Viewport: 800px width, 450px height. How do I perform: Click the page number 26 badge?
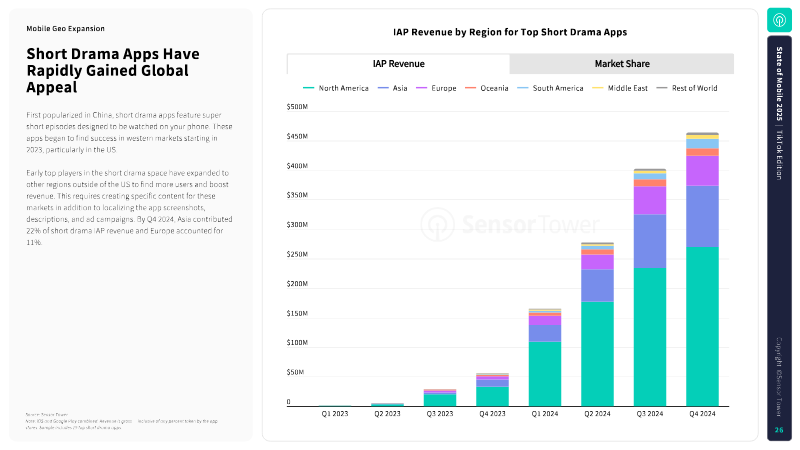click(779, 430)
